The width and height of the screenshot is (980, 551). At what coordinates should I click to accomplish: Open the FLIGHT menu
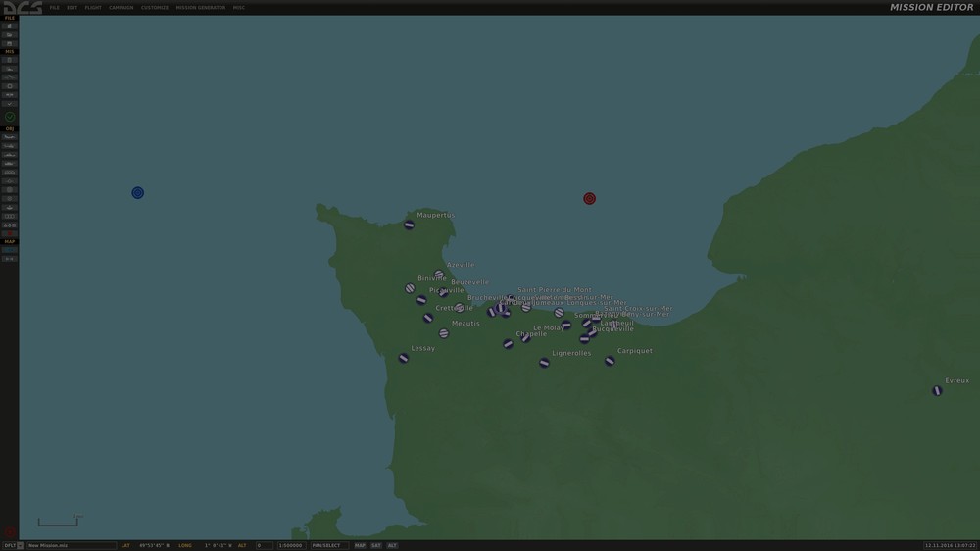(x=93, y=8)
